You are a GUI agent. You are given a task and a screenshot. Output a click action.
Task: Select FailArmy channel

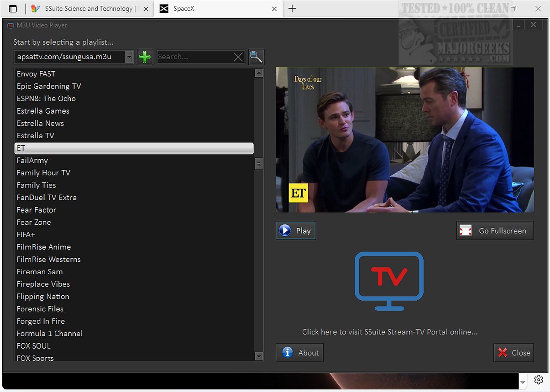(x=134, y=161)
